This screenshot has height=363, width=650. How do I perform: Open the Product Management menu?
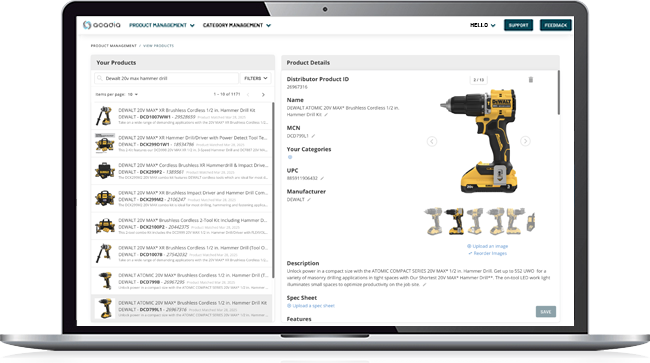point(162,25)
